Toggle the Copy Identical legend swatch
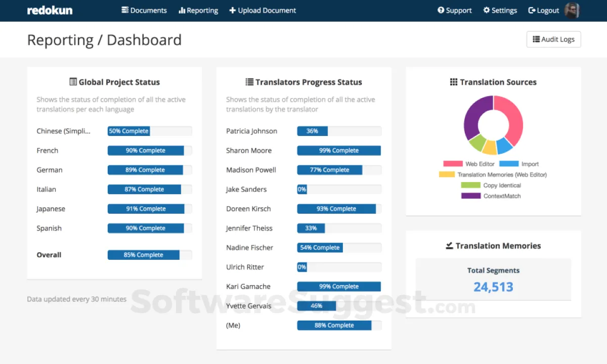 471,185
